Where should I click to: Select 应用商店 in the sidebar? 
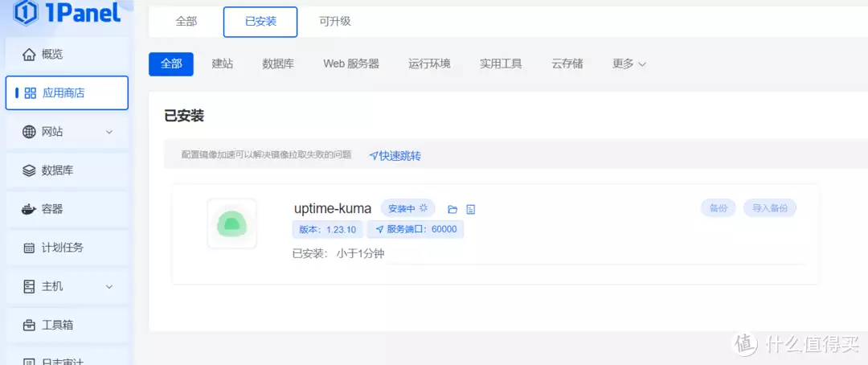(67, 93)
